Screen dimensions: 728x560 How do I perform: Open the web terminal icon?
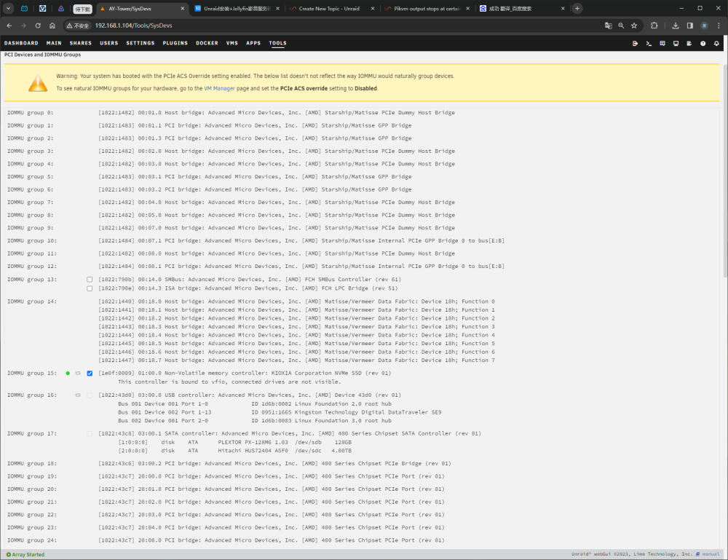coord(649,43)
